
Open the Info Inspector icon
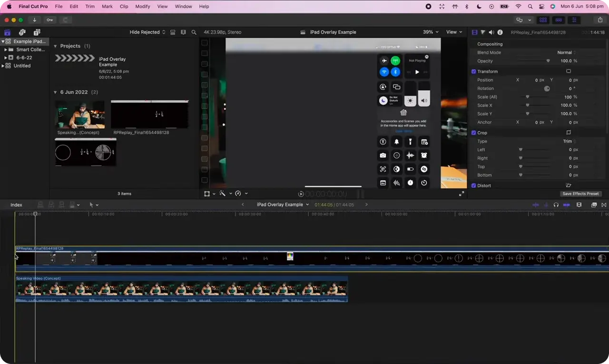tap(500, 32)
